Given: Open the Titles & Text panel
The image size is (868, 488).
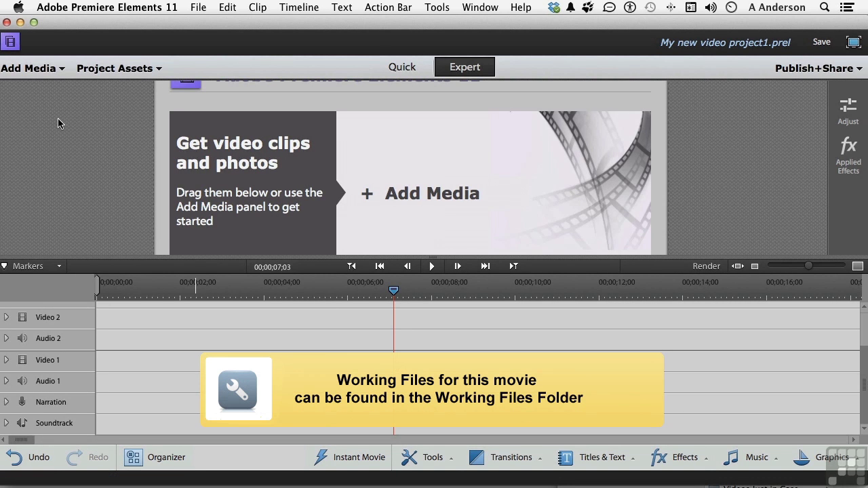Looking at the screenshot, I should coord(596,457).
